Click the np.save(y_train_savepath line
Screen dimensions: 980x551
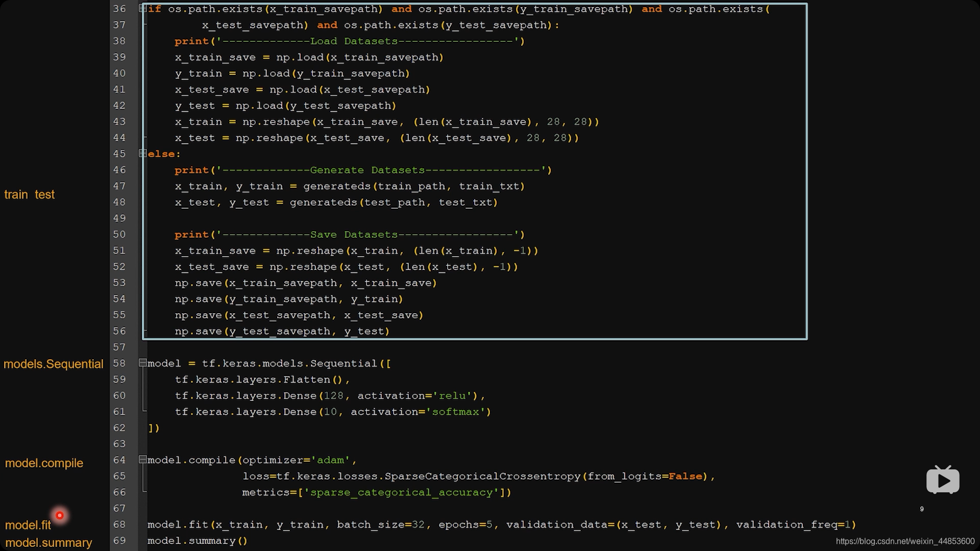[289, 299]
